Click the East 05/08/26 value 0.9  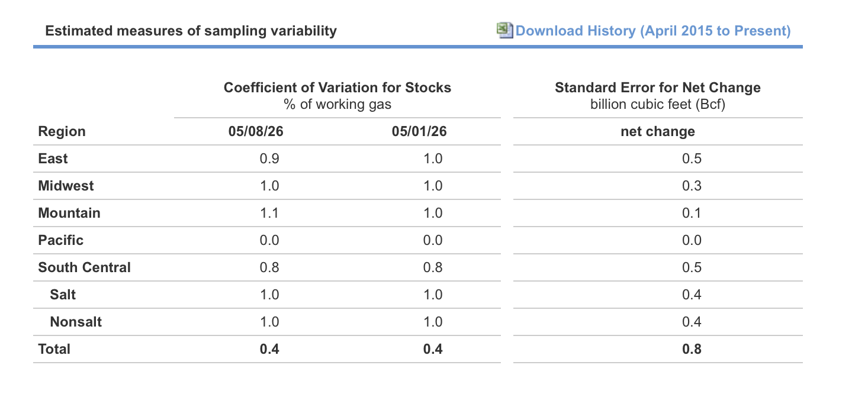[x=269, y=159]
